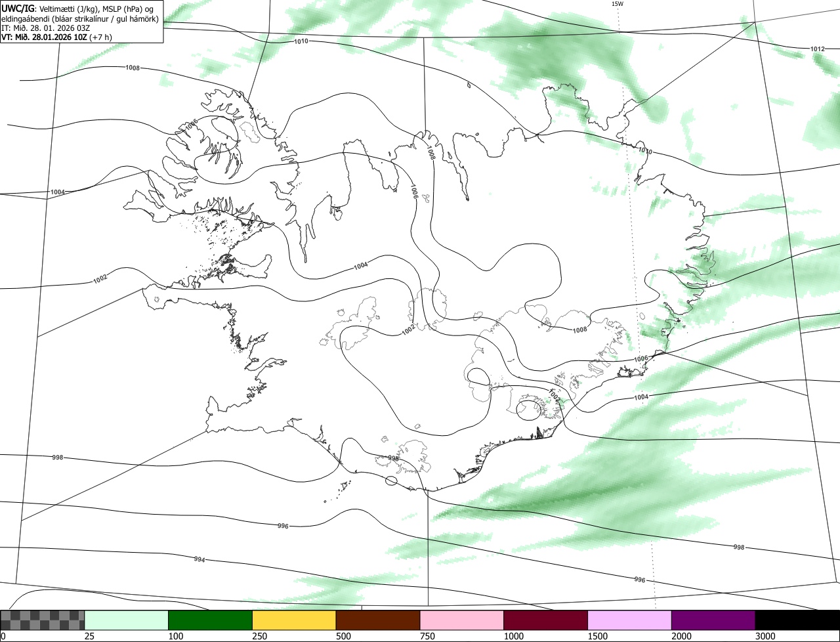Click the "1012" isobar label
840x642 pixels.
click(x=817, y=49)
